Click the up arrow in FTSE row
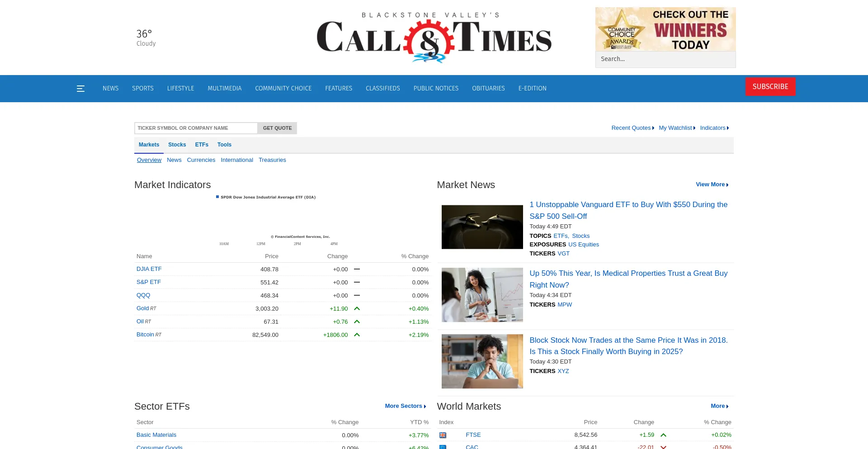 [663, 435]
